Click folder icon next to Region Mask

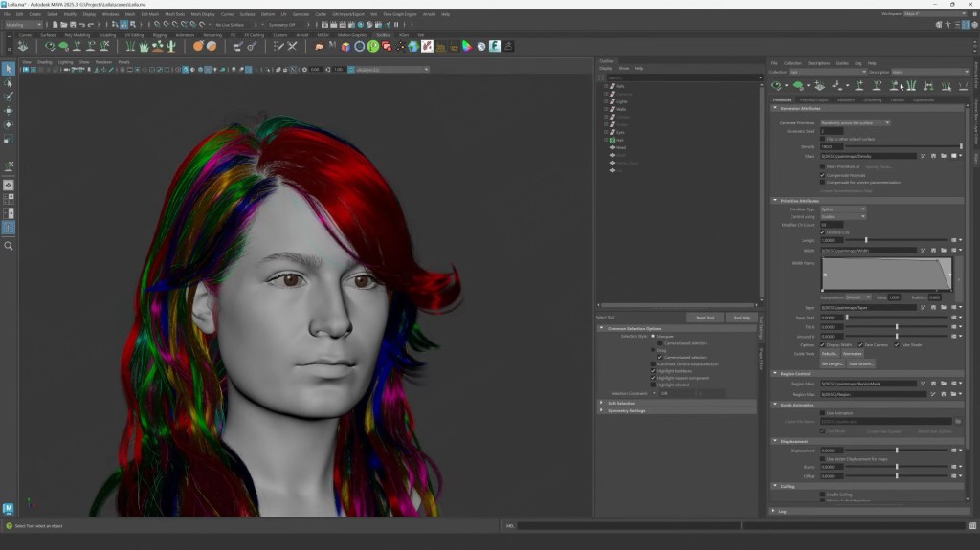point(944,384)
